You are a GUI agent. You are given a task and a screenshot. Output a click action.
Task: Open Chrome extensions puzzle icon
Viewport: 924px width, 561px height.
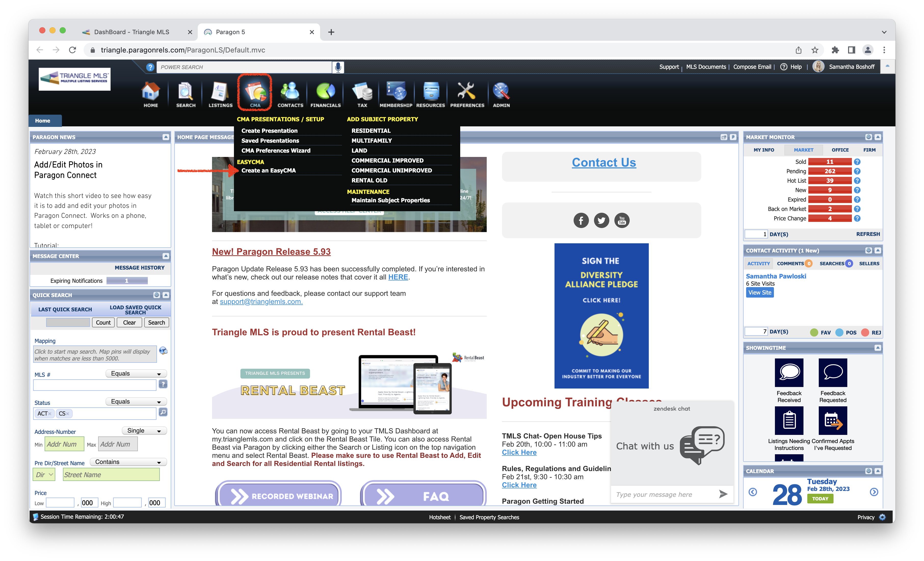(x=835, y=50)
